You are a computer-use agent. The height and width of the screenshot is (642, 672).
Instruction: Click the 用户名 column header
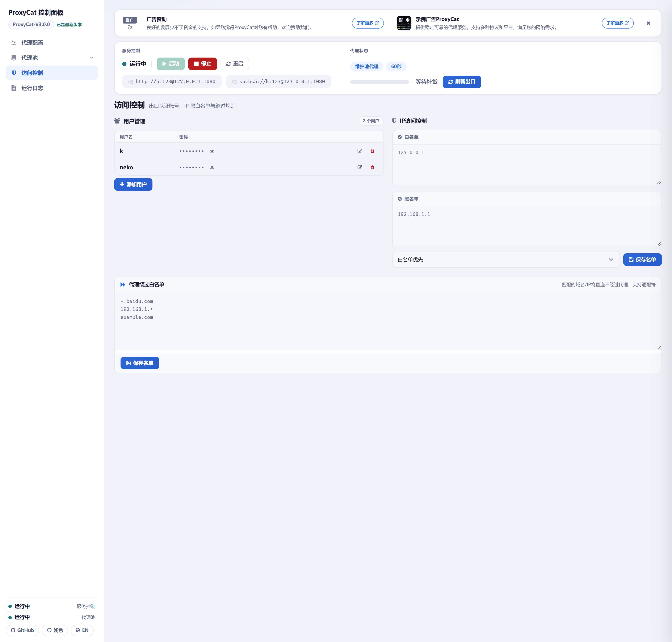click(126, 137)
